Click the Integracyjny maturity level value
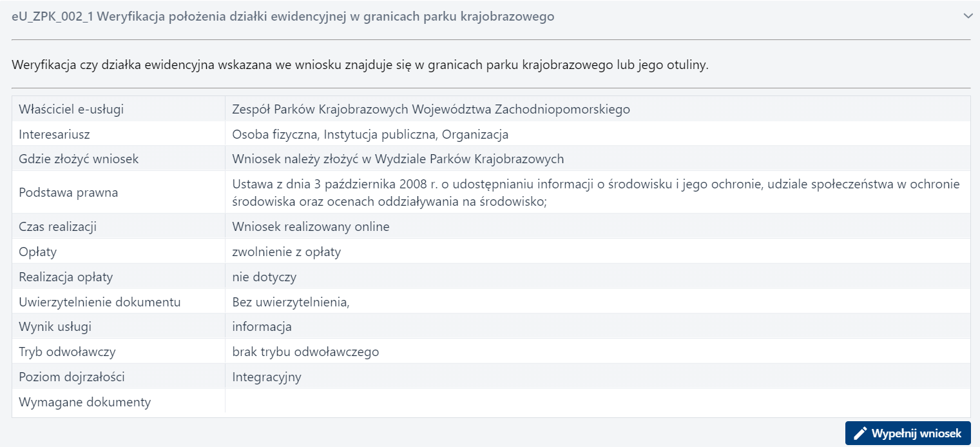The image size is (980, 447). tap(267, 376)
